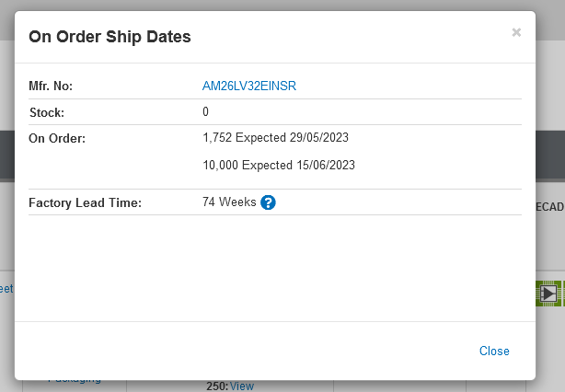Click the 250: quantity label below dialog
565x392 pixels.
(217, 386)
